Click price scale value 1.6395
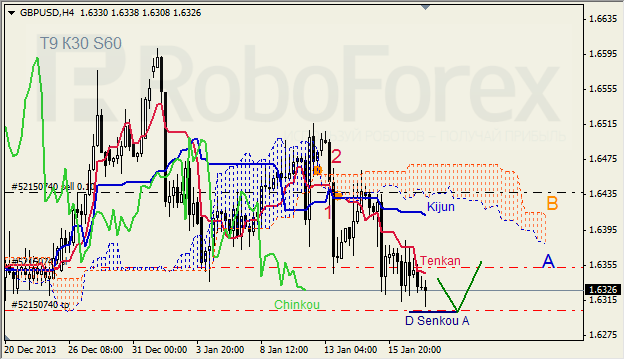This screenshot has height=360, width=625. point(603,230)
